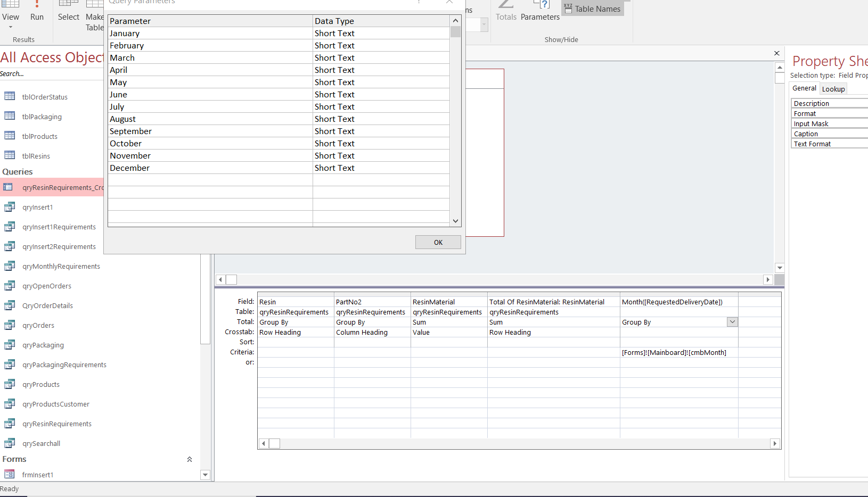Select the February parameter cell

[210, 45]
